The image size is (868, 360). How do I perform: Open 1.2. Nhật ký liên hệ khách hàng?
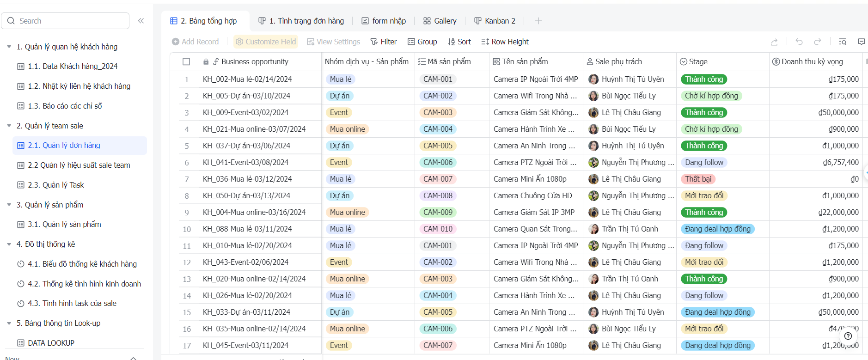79,86
